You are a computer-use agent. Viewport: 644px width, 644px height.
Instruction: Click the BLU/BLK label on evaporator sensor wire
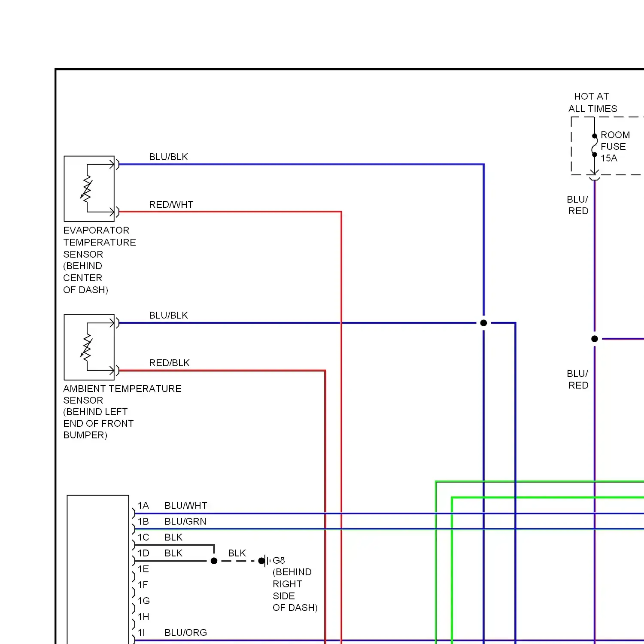tap(168, 157)
